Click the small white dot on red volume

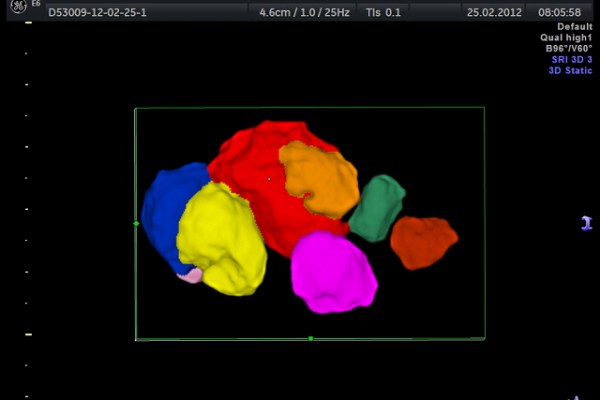point(268,179)
